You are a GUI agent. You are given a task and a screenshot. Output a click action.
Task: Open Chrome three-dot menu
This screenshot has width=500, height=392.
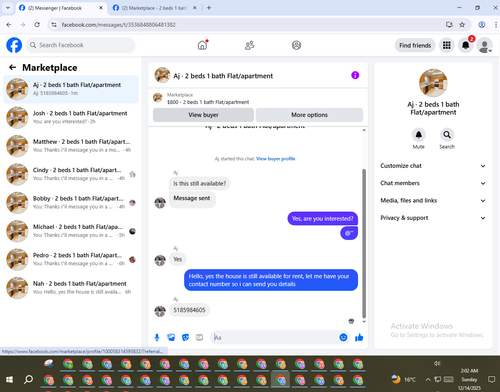[x=496, y=25]
